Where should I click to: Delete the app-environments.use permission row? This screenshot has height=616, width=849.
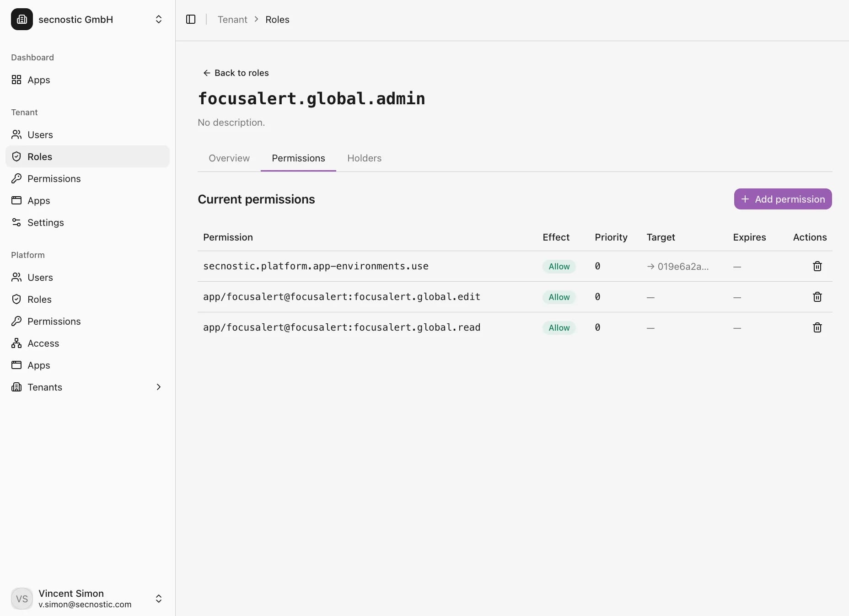click(x=817, y=266)
